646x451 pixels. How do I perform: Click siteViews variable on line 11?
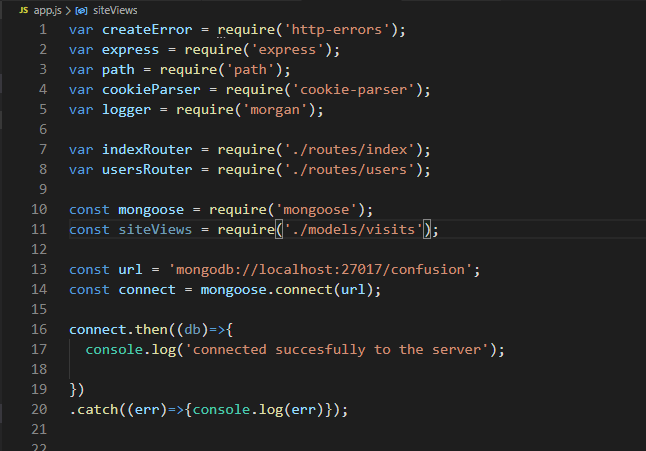[x=155, y=229]
